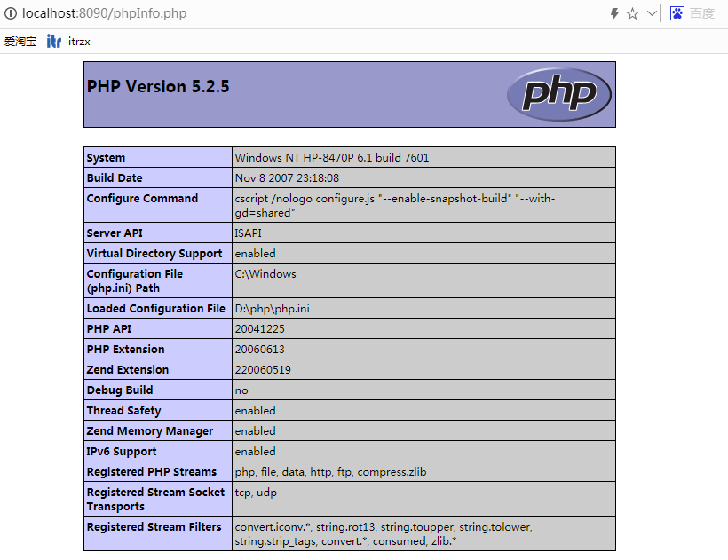Click the 220060519 value
Screen dimensions: 728x560
[x=263, y=370]
